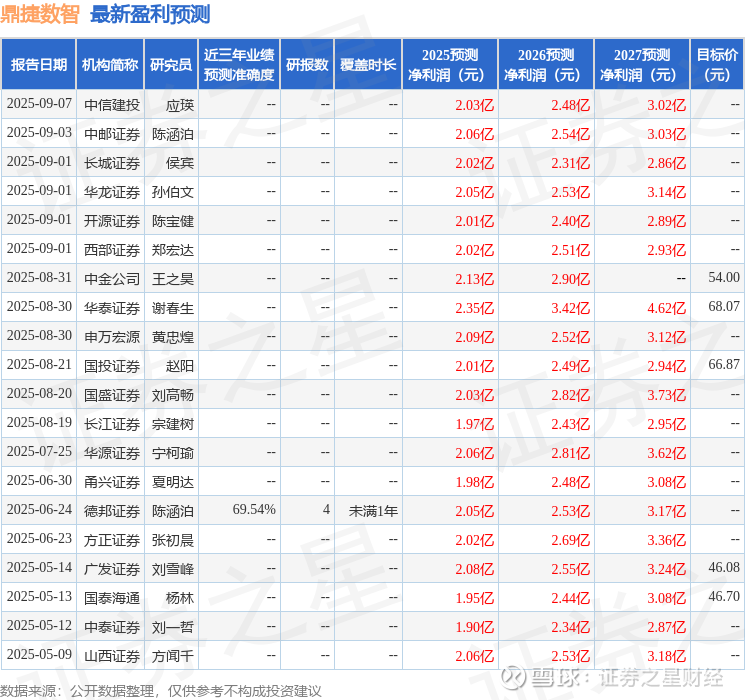Select the 国盛证券 cell
The image size is (745, 700).
point(112,395)
